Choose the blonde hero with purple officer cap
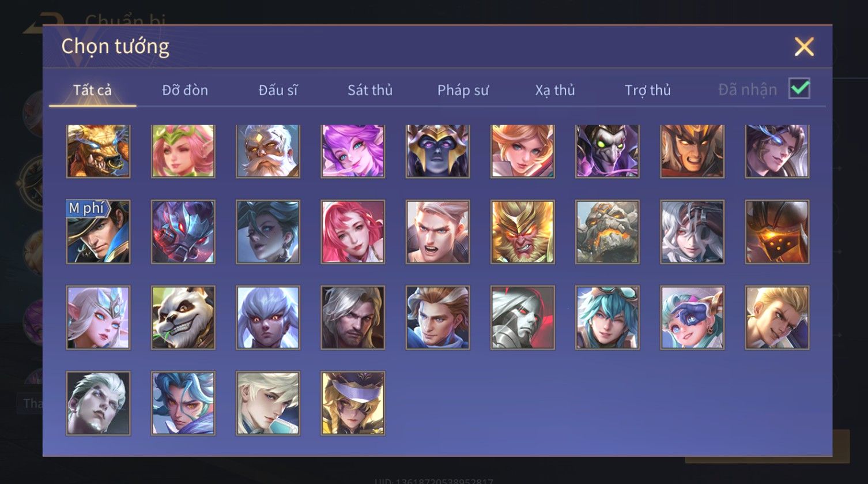Viewport: 868px width, 484px height. click(353, 403)
